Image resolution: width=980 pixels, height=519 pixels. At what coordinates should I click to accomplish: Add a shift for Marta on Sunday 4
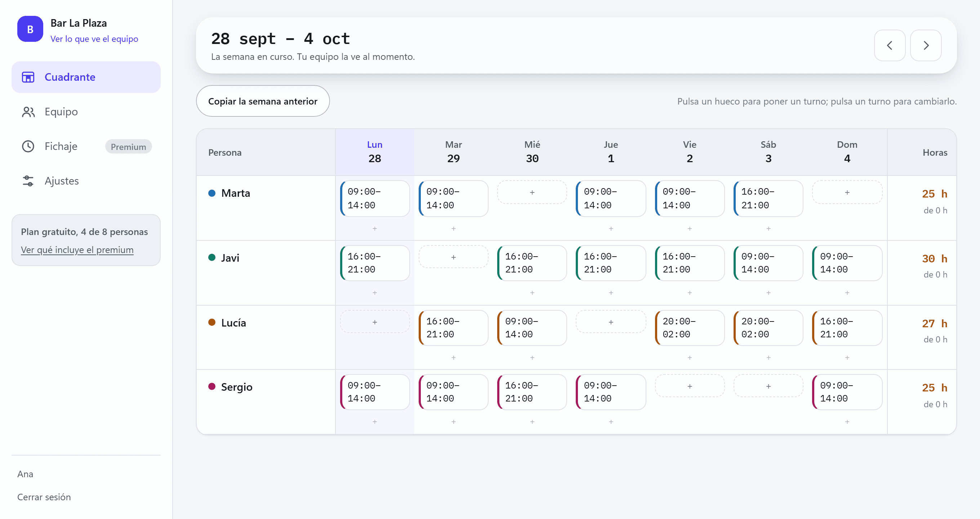[x=847, y=192]
